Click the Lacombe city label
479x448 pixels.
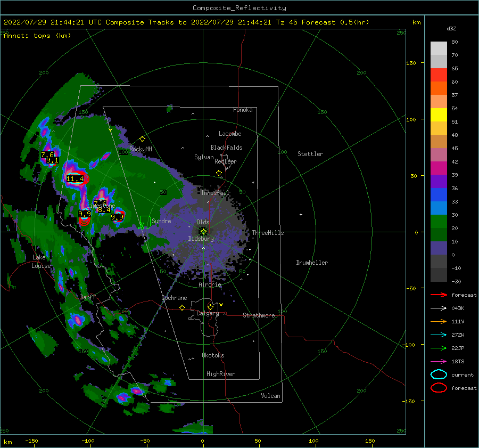point(230,134)
